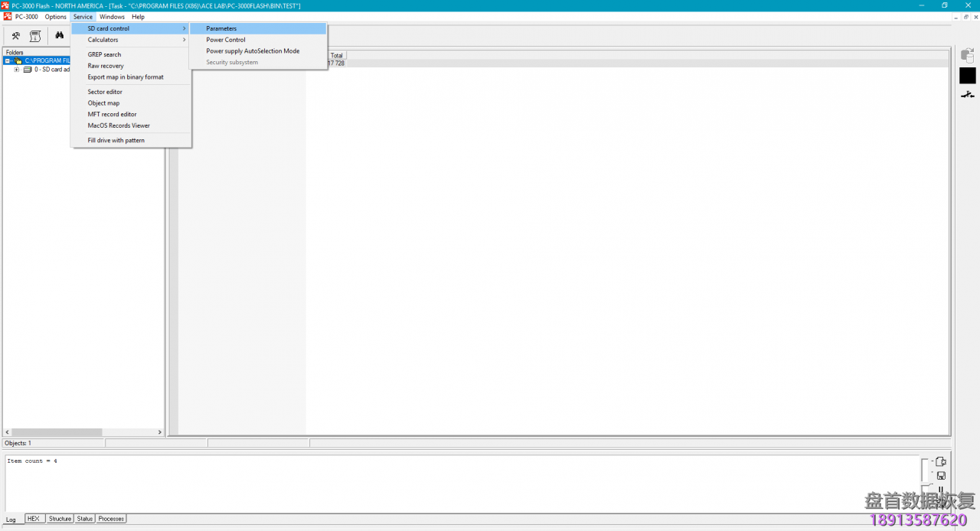Choose Power Control from the submenu
Image resolution: width=980 pixels, height=531 pixels.
pos(226,40)
